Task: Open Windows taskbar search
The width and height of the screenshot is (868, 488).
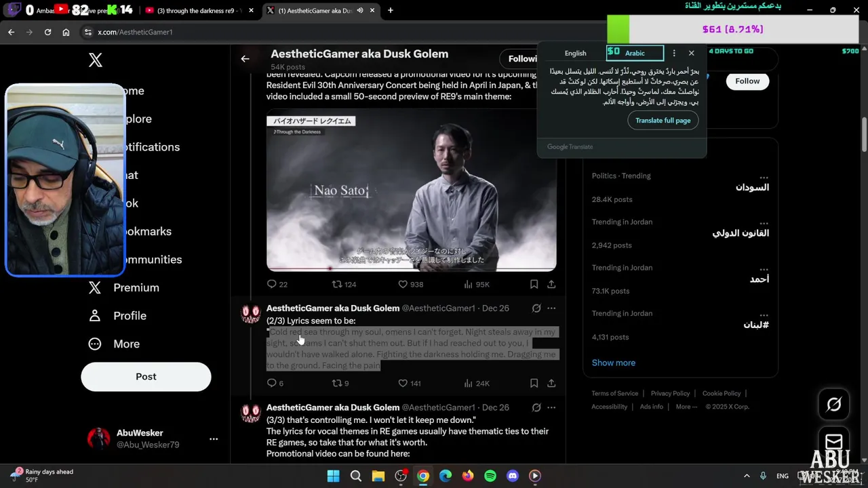Action: pos(355,476)
